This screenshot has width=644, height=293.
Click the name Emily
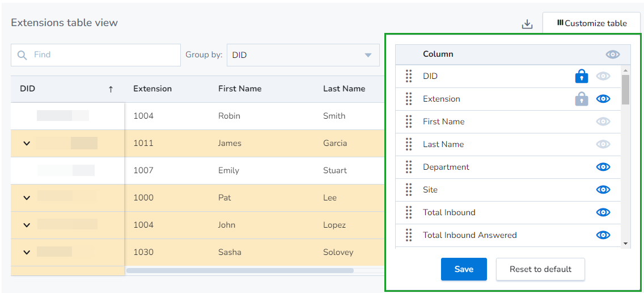pyautogui.click(x=228, y=170)
